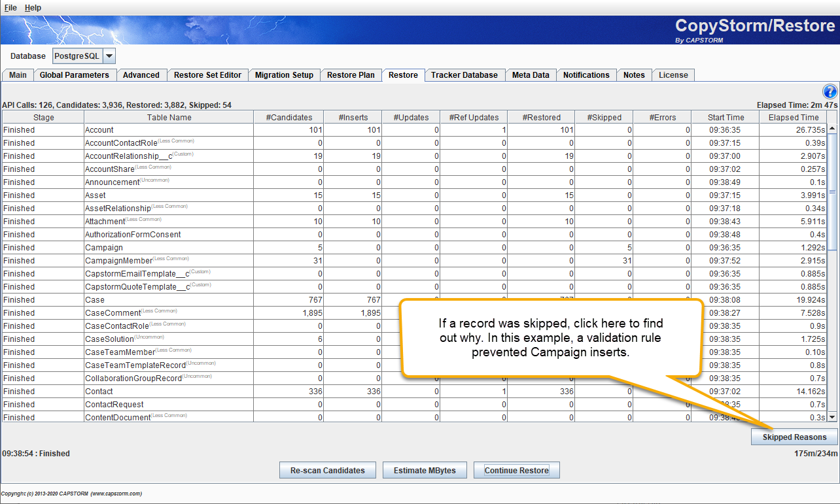This screenshot has width=840, height=504.
Task: Open the Notifications tab
Action: 586,75
